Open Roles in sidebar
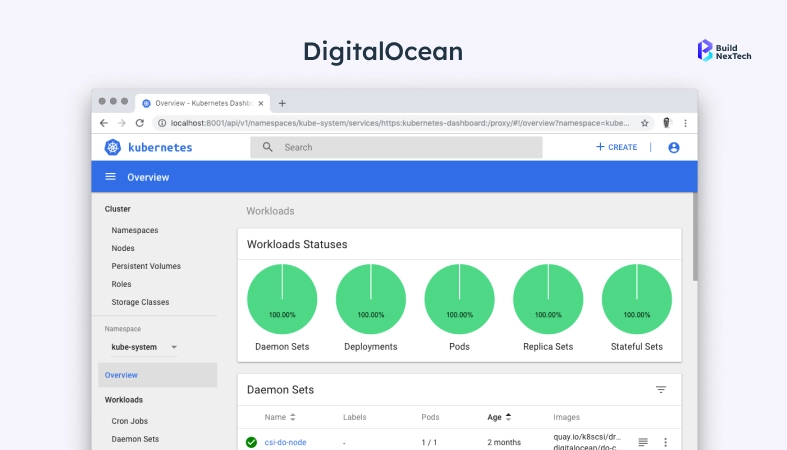787x450 pixels. 121,284
